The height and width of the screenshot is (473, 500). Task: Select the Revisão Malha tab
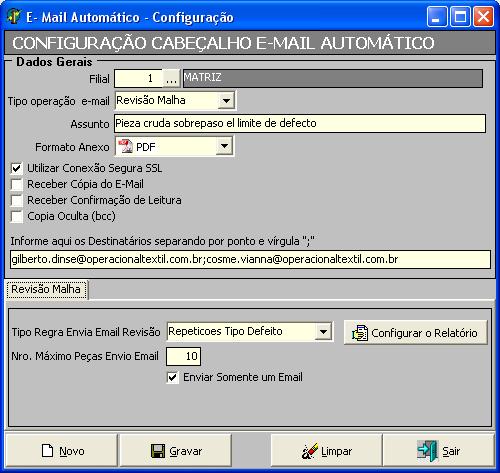pos(46,289)
